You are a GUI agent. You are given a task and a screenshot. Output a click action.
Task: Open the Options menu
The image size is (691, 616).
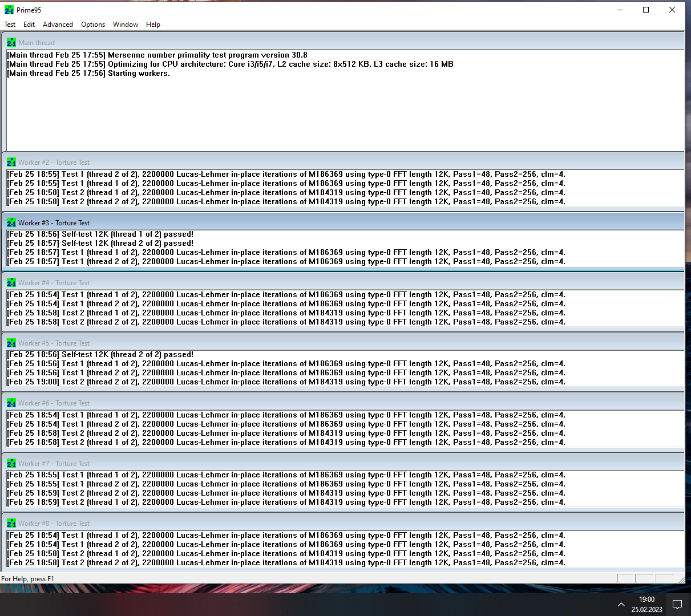(93, 25)
